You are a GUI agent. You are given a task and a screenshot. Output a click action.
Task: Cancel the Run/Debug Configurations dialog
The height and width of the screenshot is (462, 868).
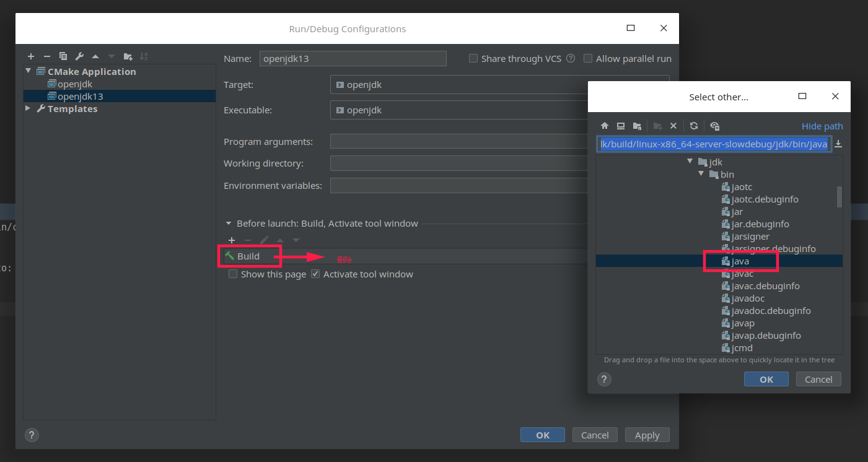click(595, 435)
